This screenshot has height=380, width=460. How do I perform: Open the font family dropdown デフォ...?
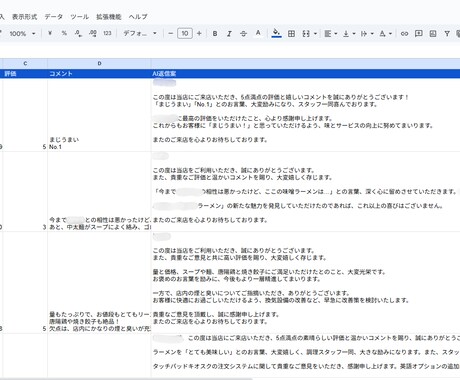pyautogui.click(x=140, y=33)
